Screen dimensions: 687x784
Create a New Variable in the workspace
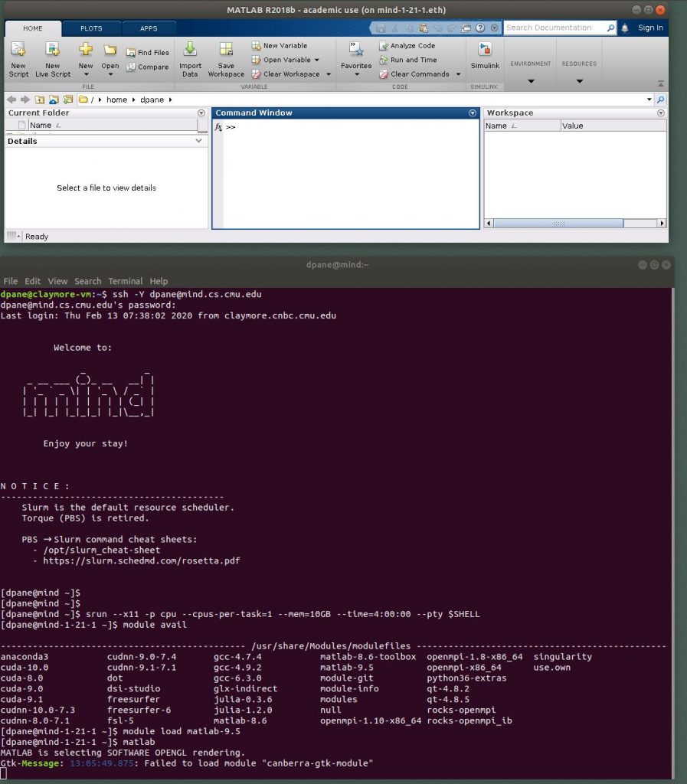click(285, 45)
